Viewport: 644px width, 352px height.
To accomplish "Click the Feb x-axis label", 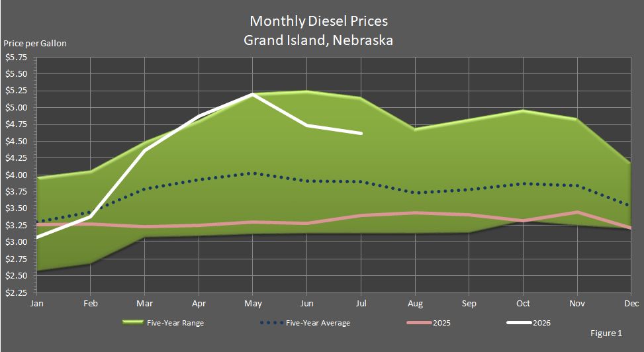I will (x=91, y=304).
